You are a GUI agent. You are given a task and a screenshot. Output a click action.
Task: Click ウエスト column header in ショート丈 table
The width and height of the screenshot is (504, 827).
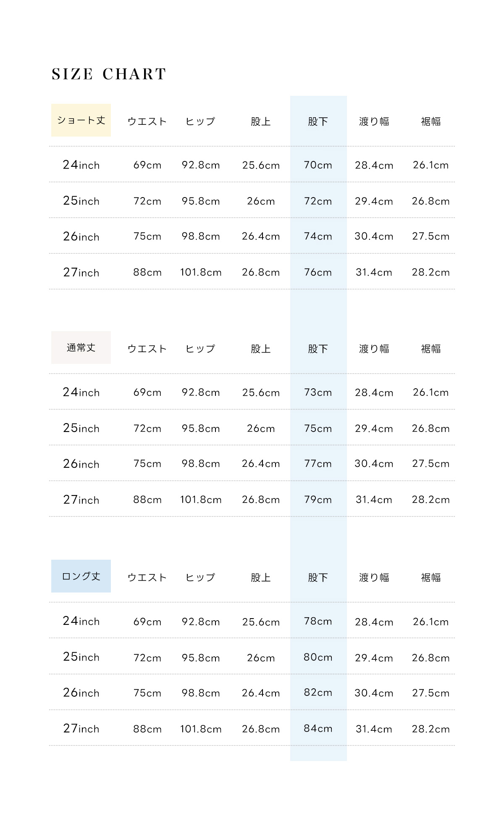pyautogui.click(x=147, y=122)
